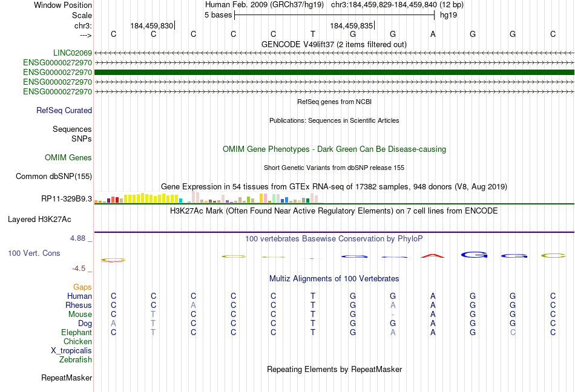The image size is (575, 392).
Task: Click the hg19 label beside the scale bar
Action: (448, 15)
